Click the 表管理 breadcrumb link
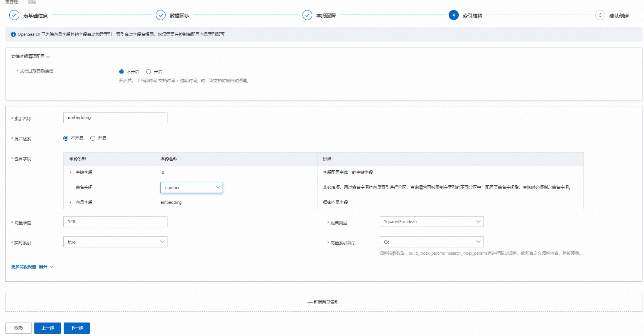 coord(11,2)
